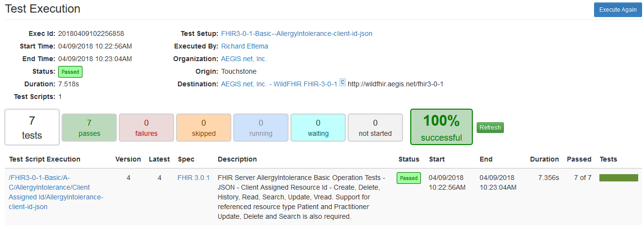This screenshot has height=228, width=644.
Task: Open the Richard Ettema user link
Action: (x=244, y=46)
